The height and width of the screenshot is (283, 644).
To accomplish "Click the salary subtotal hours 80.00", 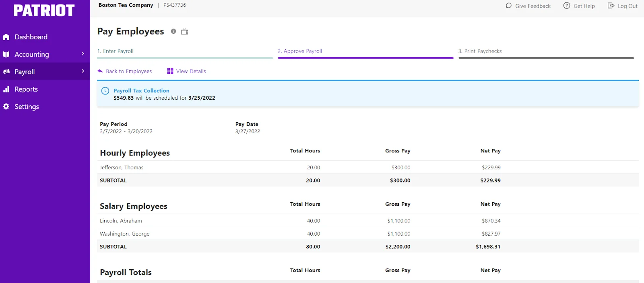I will click(313, 247).
